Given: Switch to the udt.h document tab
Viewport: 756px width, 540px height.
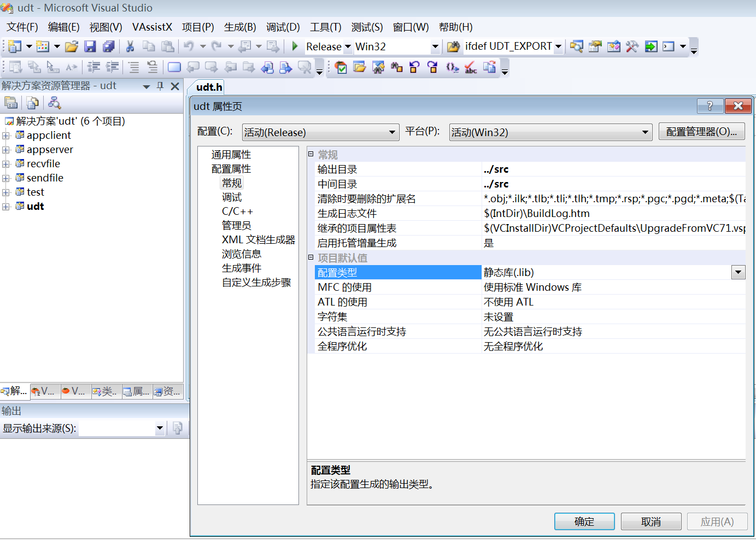Looking at the screenshot, I should click(x=209, y=87).
